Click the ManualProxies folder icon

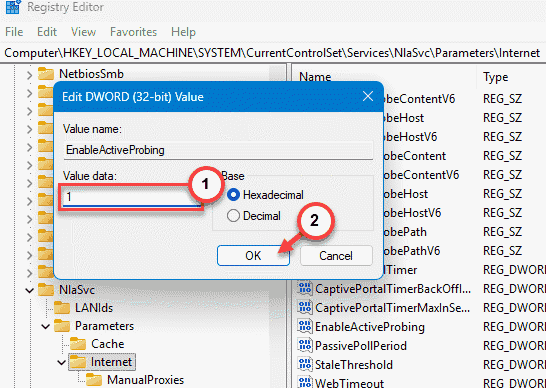coord(94,380)
